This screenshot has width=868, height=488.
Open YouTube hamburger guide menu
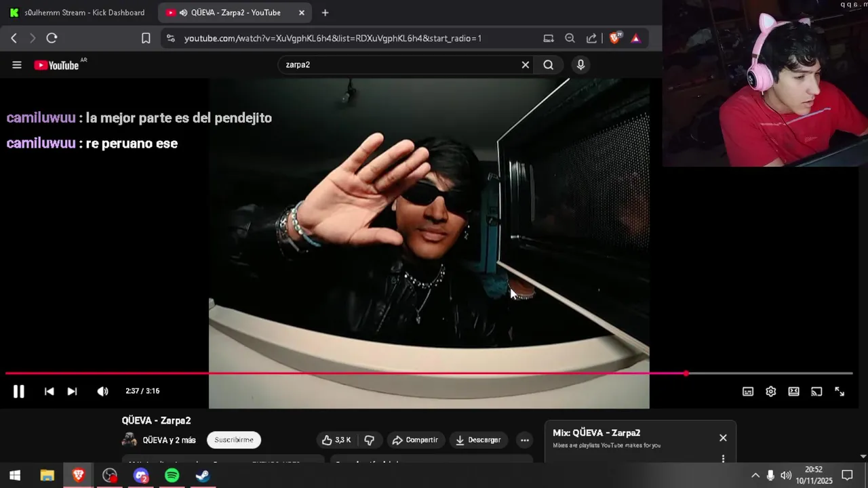pos(17,65)
